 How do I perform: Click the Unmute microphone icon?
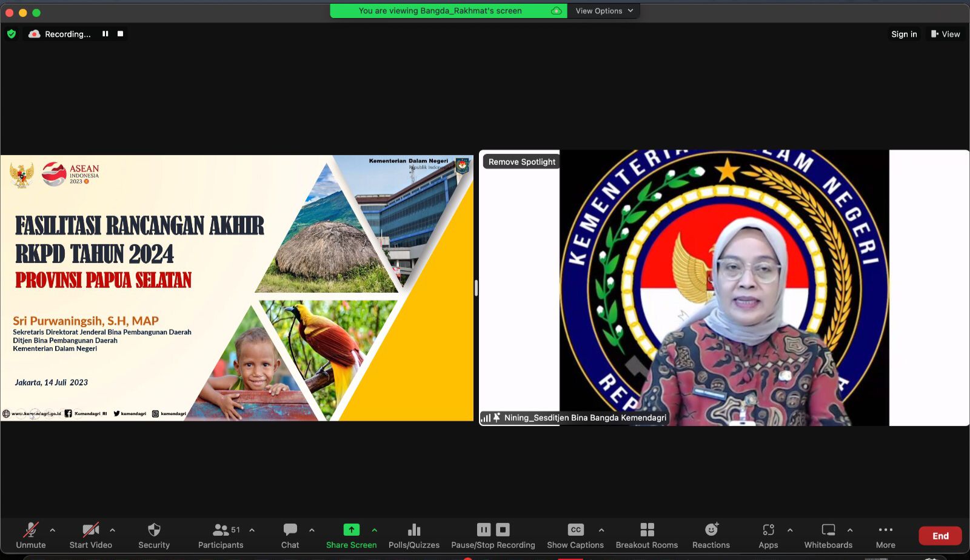pyautogui.click(x=31, y=530)
